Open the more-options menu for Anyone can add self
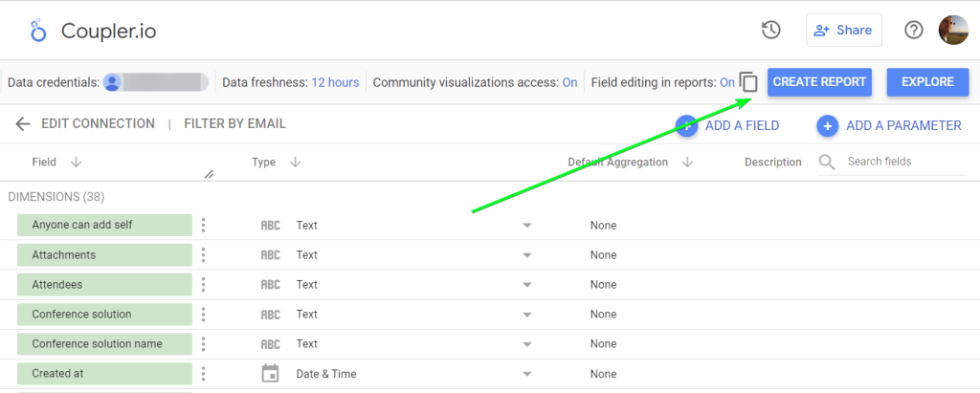 pos(203,225)
